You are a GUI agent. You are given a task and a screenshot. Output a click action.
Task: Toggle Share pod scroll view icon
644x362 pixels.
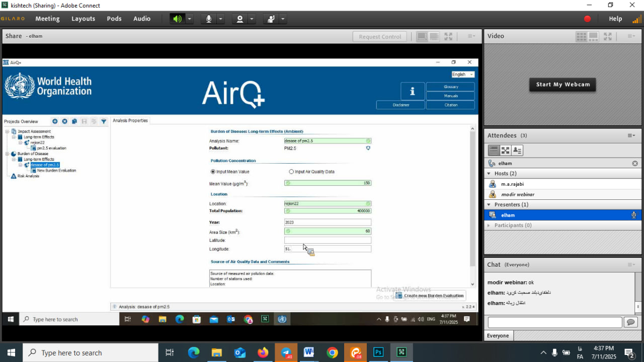tap(434, 36)
